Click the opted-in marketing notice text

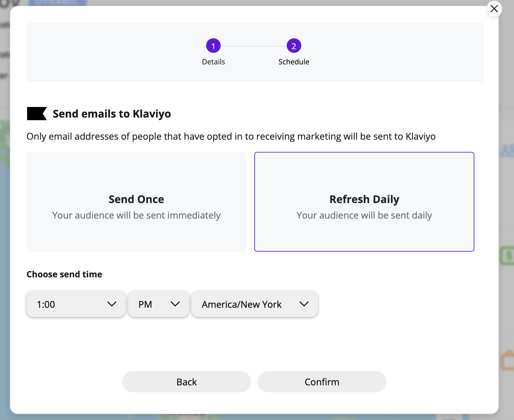(231, 136)
